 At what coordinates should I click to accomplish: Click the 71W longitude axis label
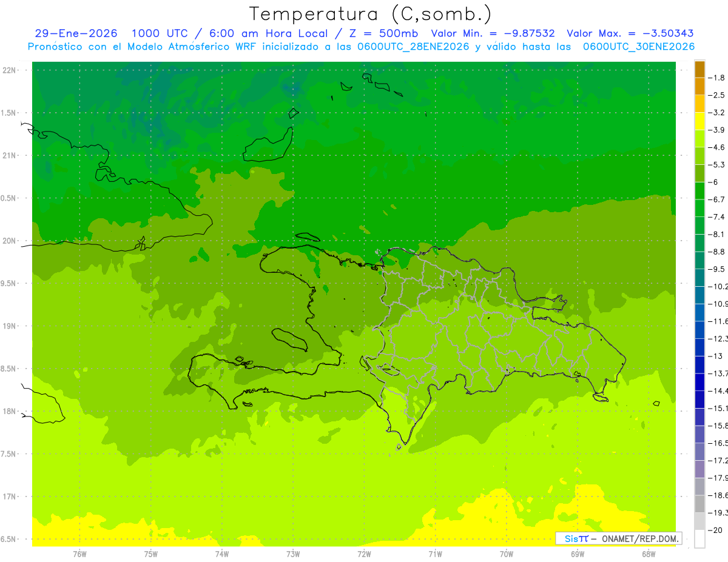tap(435, 554)
